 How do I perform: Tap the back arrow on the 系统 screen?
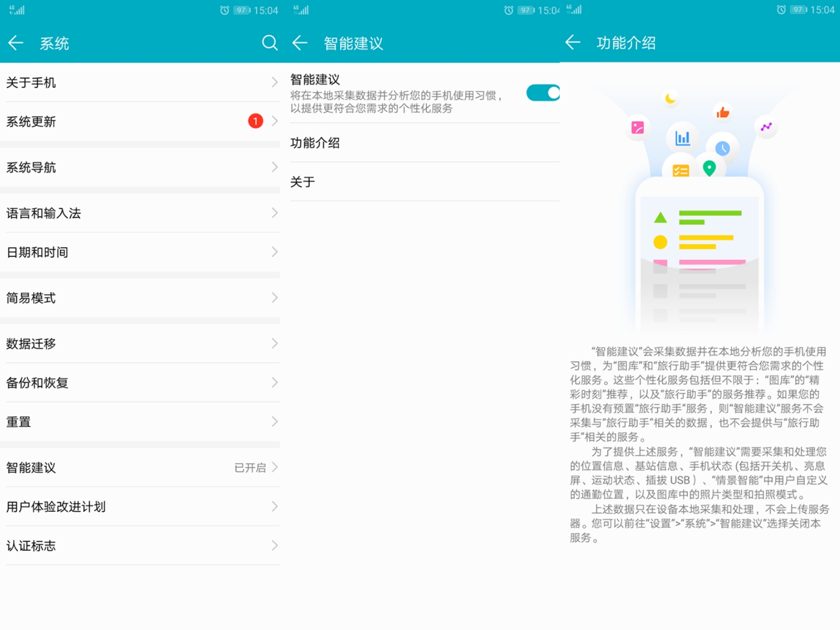tap(16, 43)
